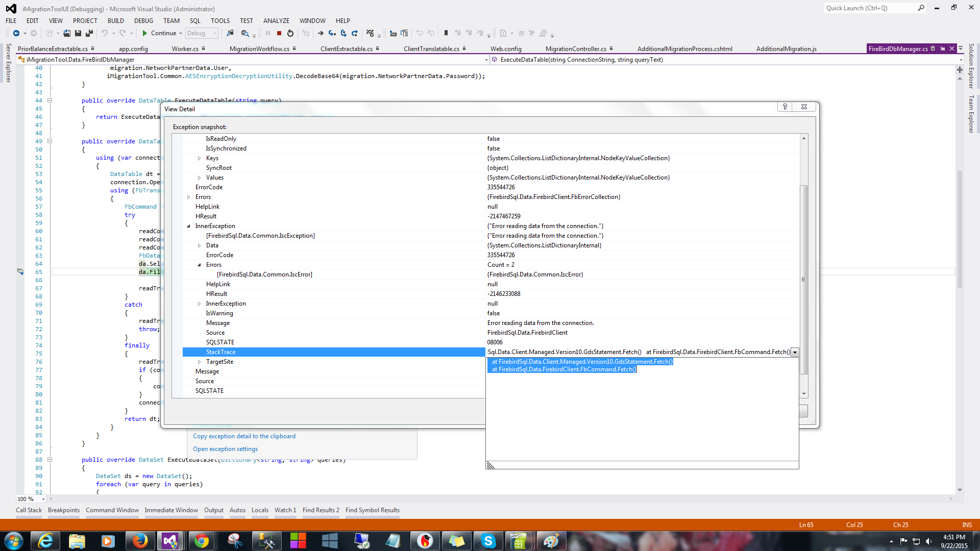Screen dimensions: 980x551
Task: Expand the Keys node in exception snapshot
Action: pyautogui.click(x=199, y=158)
